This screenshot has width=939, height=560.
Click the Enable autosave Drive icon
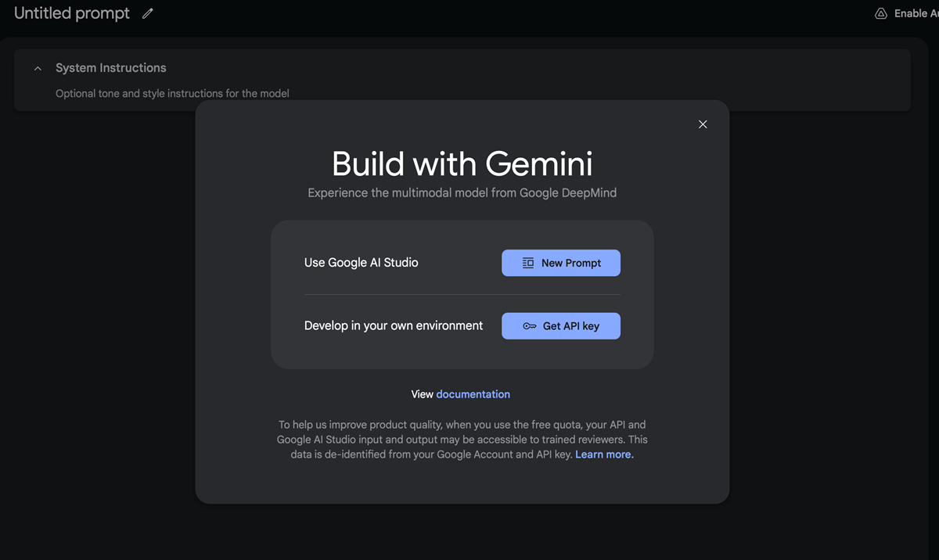[881, 13]
